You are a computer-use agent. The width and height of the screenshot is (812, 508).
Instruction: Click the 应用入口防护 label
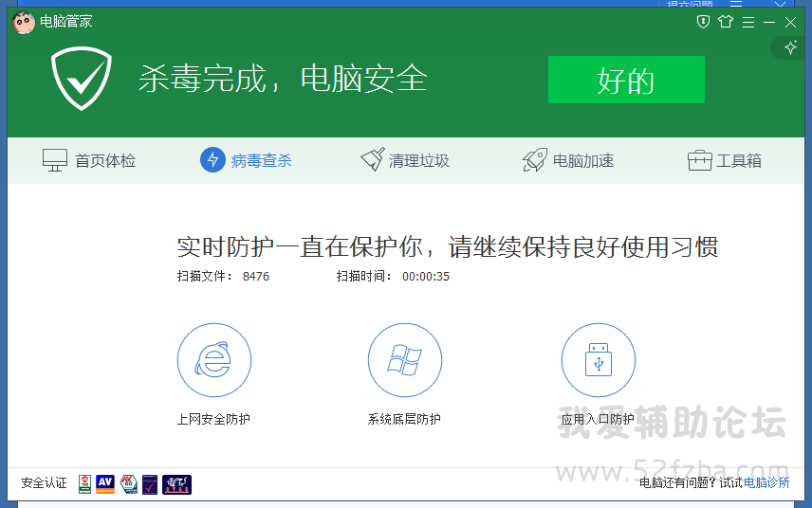point(598,419)
